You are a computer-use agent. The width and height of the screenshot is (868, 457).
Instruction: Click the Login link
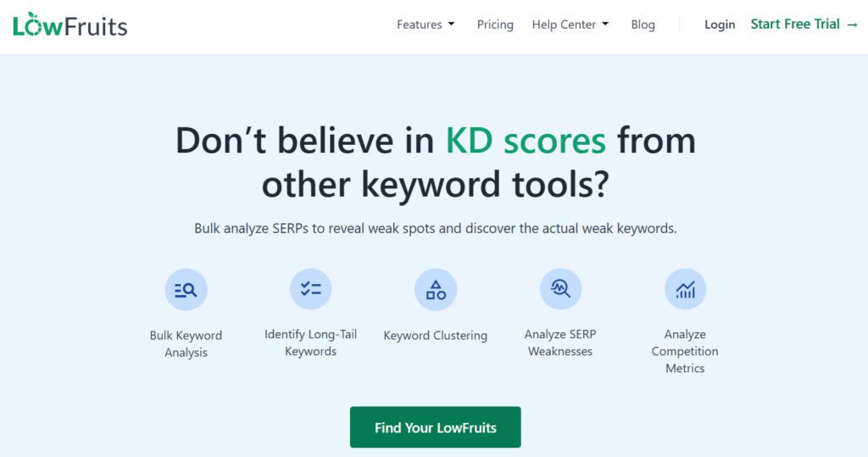pos(720,25)
